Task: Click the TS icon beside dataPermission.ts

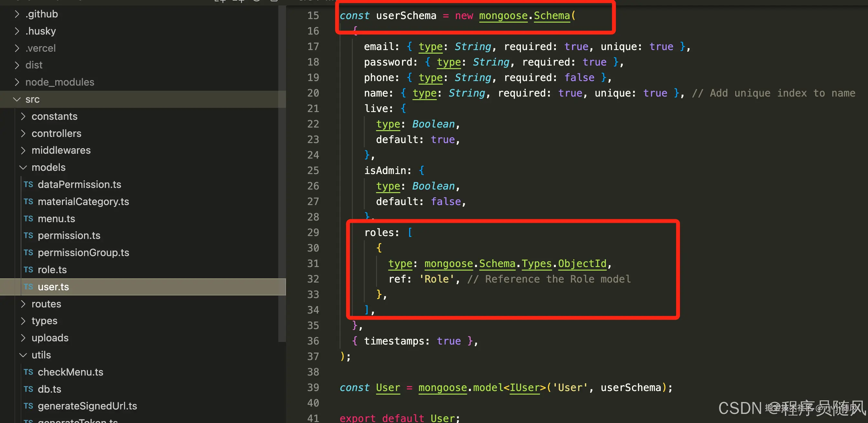Action: (28, 185)
